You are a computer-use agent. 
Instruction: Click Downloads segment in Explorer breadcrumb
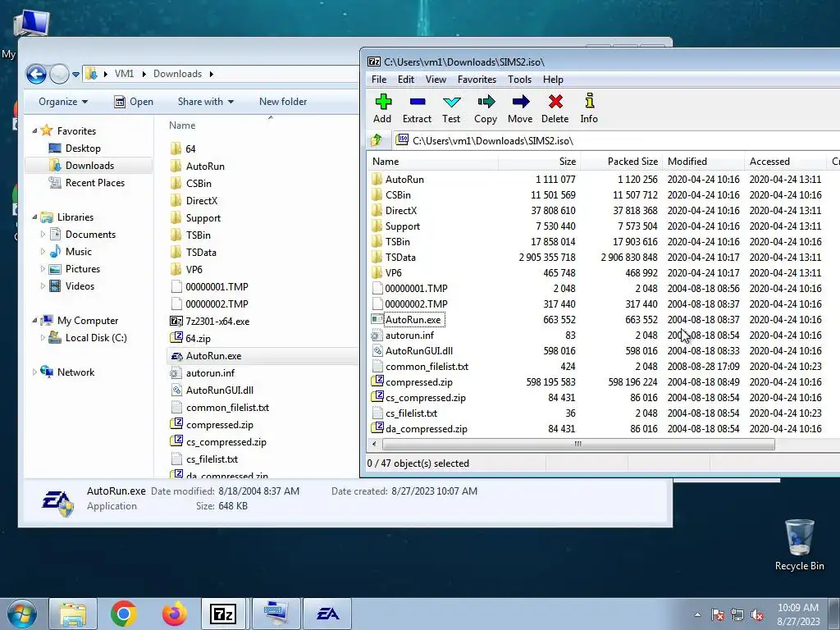click(177, 74)
